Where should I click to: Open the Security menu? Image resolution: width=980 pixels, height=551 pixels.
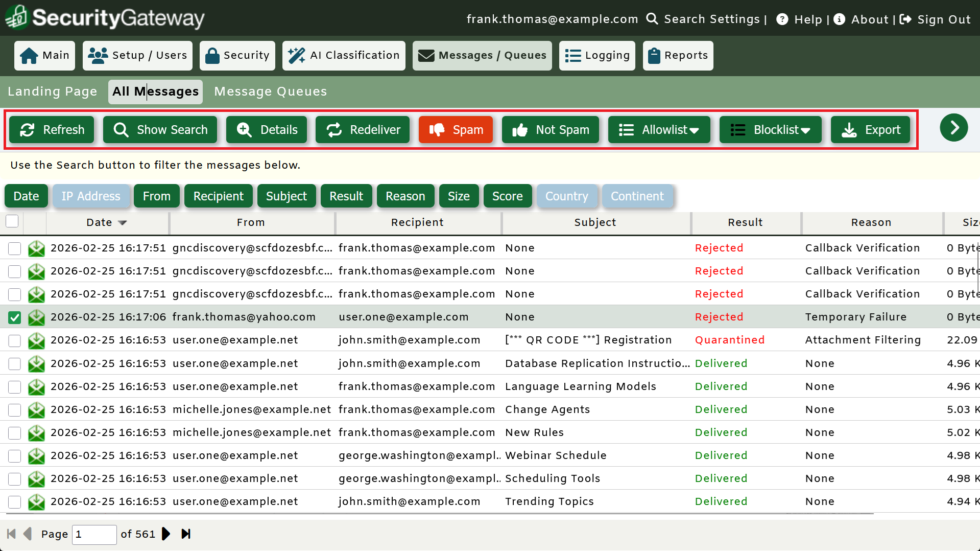click(237, 55)
